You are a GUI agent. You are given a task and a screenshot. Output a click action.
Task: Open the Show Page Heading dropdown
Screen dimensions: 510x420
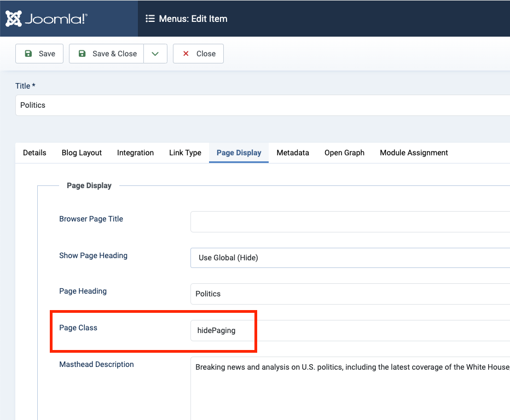click(350, 258)
